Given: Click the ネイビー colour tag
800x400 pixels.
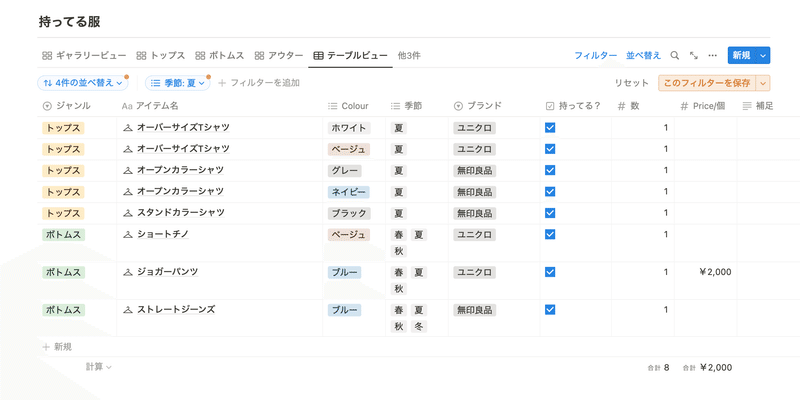Looking at the screenshot, I should point(349,192).
